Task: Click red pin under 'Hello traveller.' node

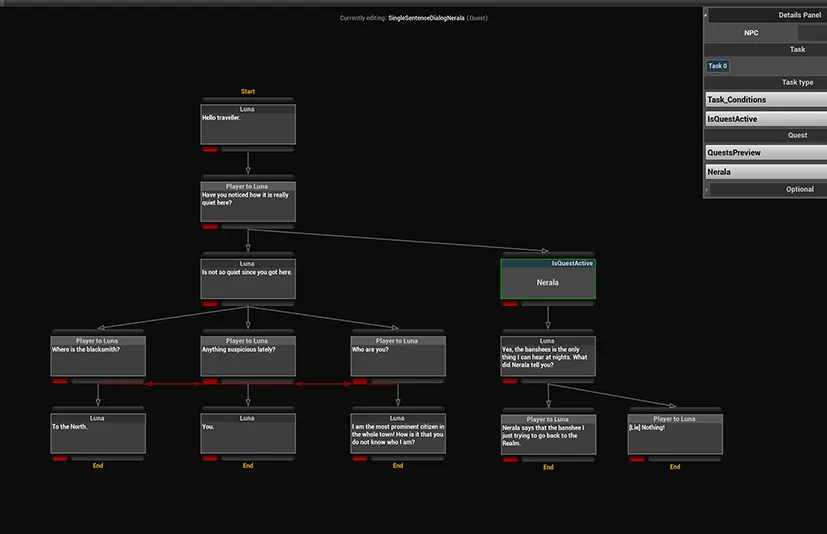Action: (210, 149)
